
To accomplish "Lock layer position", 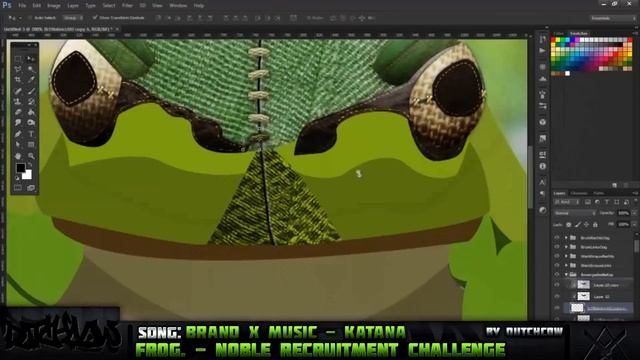I will coord(587,224).
